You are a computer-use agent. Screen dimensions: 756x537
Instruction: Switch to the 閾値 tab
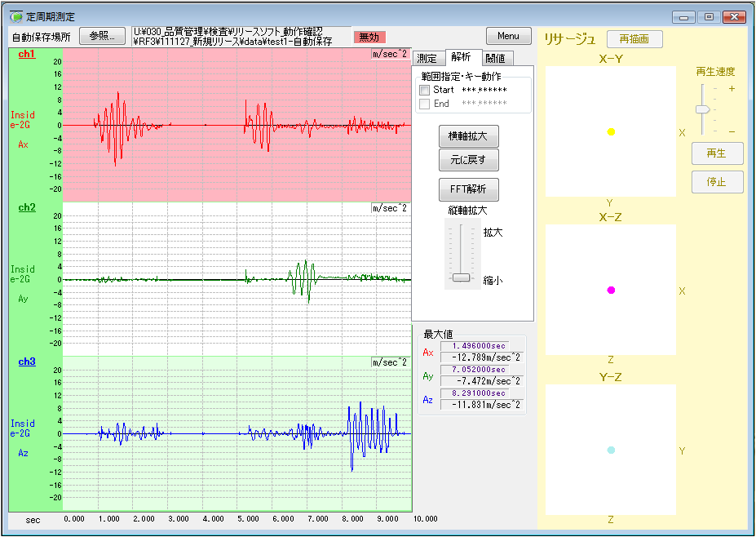click(496, 59)
